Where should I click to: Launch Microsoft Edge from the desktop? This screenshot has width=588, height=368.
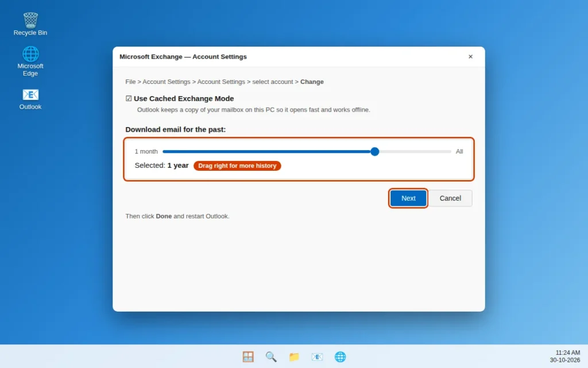[30, 61]
